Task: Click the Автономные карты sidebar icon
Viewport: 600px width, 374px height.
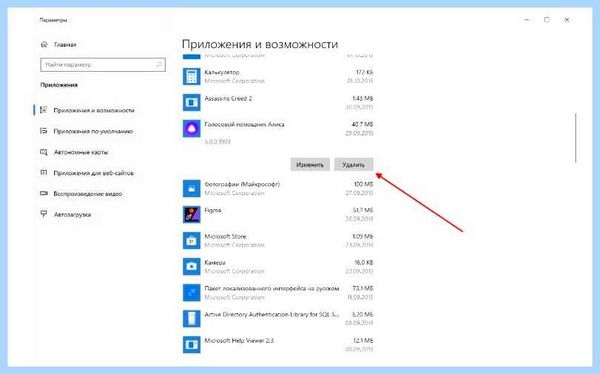Action: (x=44, y=152)
